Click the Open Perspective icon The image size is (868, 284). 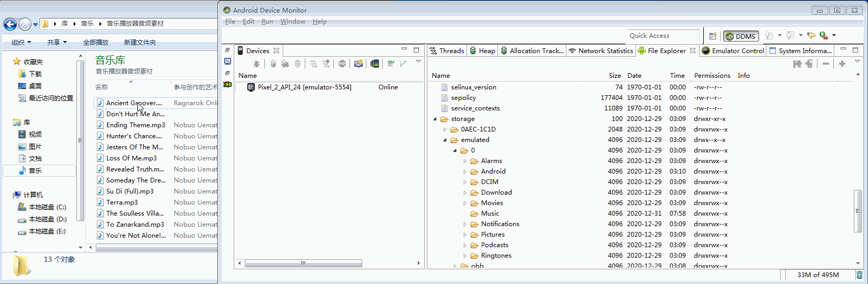713,36
